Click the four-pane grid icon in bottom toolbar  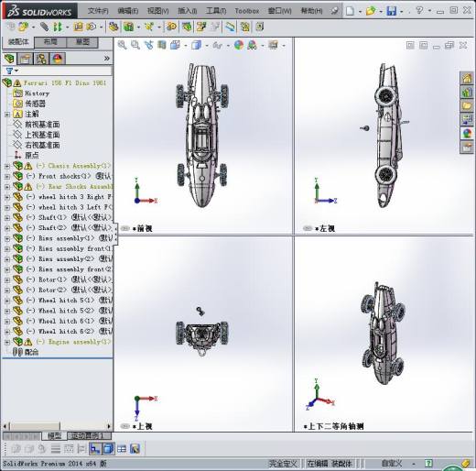coord(122,449)
